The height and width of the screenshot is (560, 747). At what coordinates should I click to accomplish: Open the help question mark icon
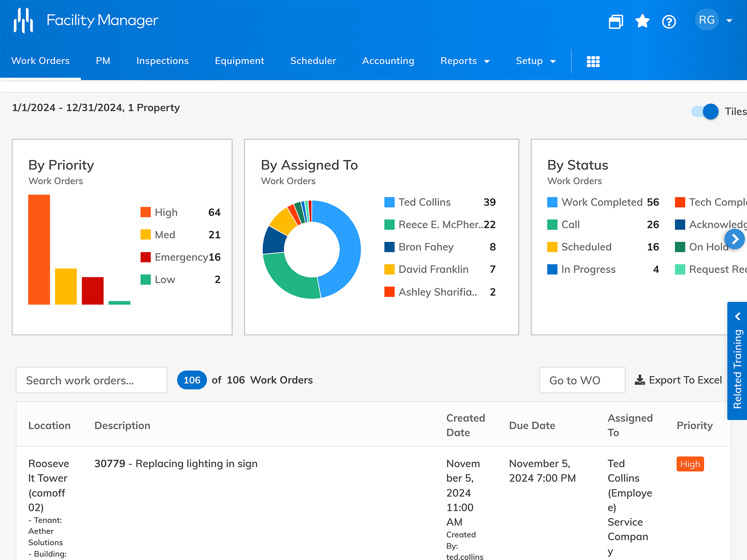tap(669, 22)
